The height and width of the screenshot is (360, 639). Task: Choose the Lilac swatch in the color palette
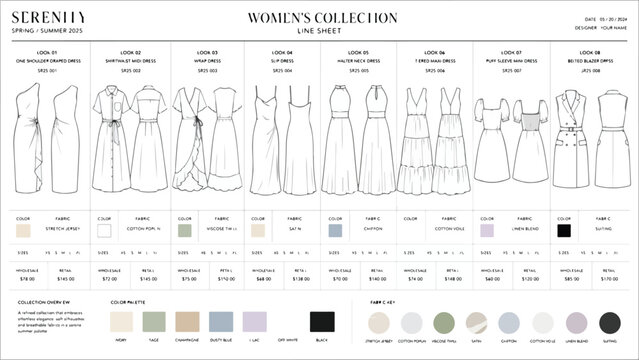255,322
